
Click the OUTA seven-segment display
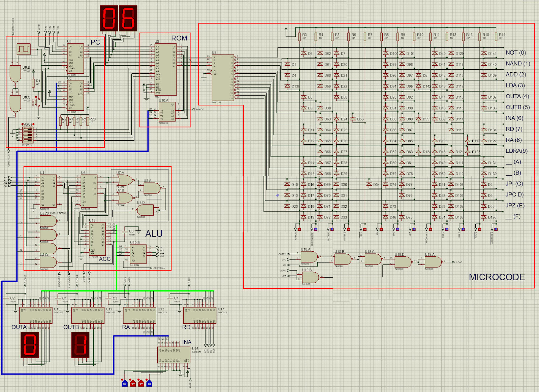pos(30,345)
